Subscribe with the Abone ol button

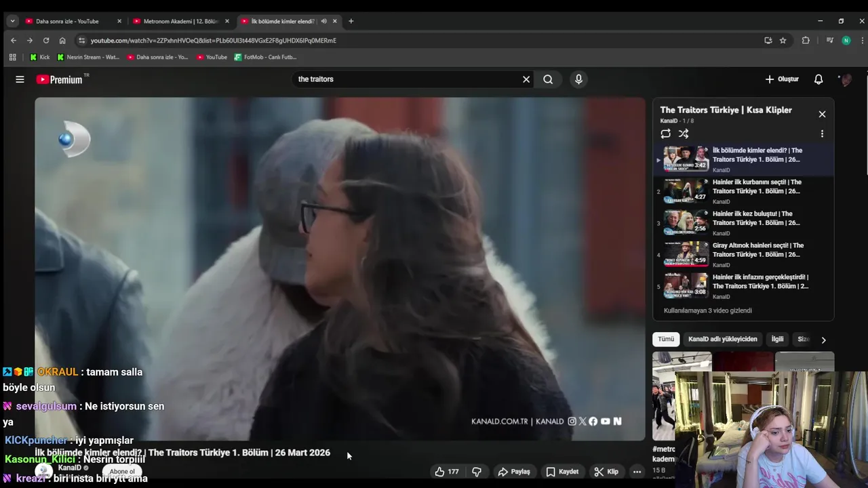coord(122,472)
